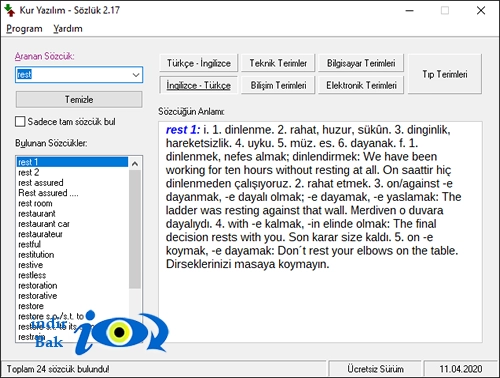The image size is (500, 378).
Task: Select 'restaurant car' in the list
Action: coord(72,224)
